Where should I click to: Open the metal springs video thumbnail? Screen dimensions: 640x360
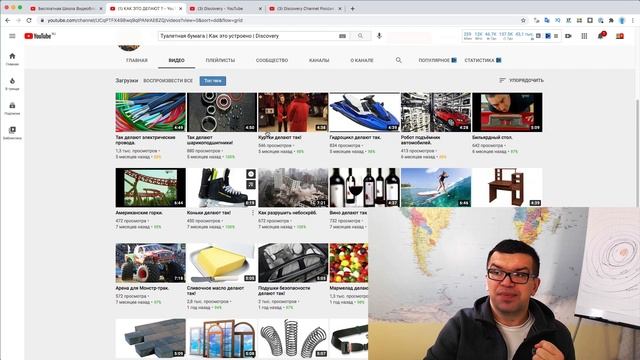coord(293,338)
